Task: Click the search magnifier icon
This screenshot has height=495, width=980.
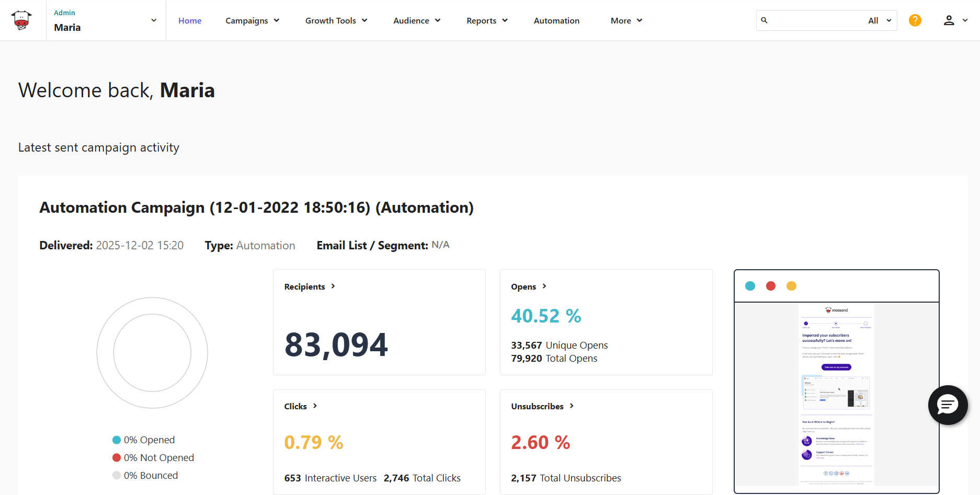Action: pos(765,20)
